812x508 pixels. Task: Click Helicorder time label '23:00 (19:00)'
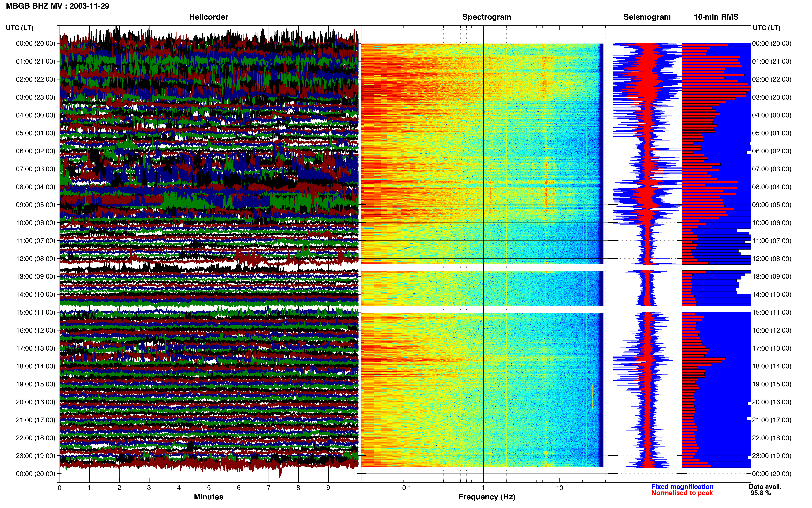(36, 456)
